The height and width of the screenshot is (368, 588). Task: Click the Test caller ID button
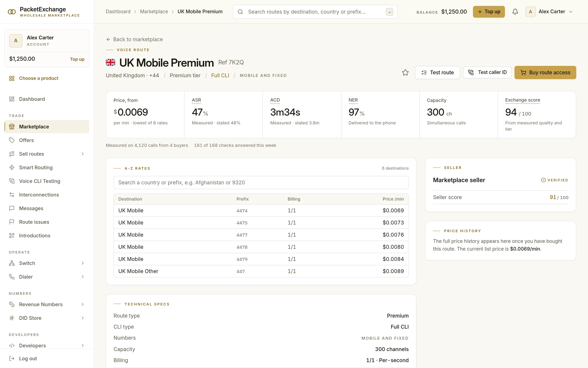[x=487, y=72]
